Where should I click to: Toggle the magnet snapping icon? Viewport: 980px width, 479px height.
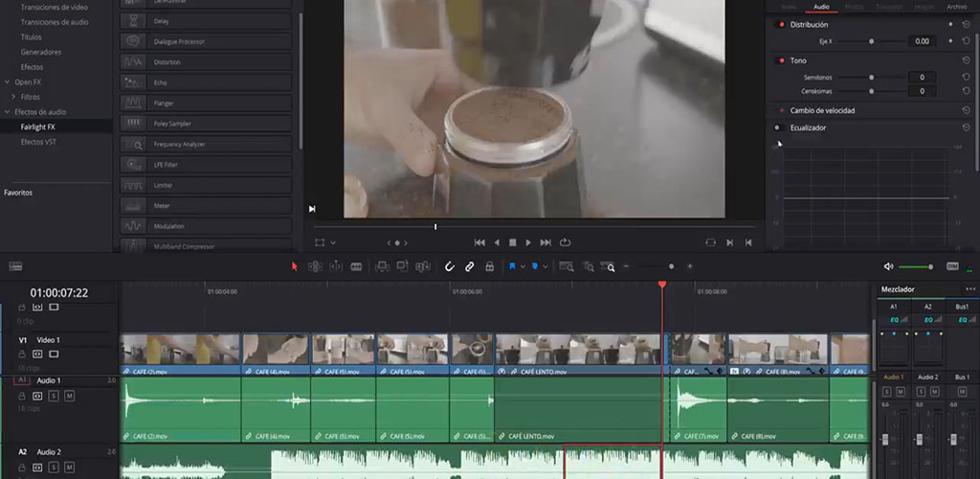(450, 266)
